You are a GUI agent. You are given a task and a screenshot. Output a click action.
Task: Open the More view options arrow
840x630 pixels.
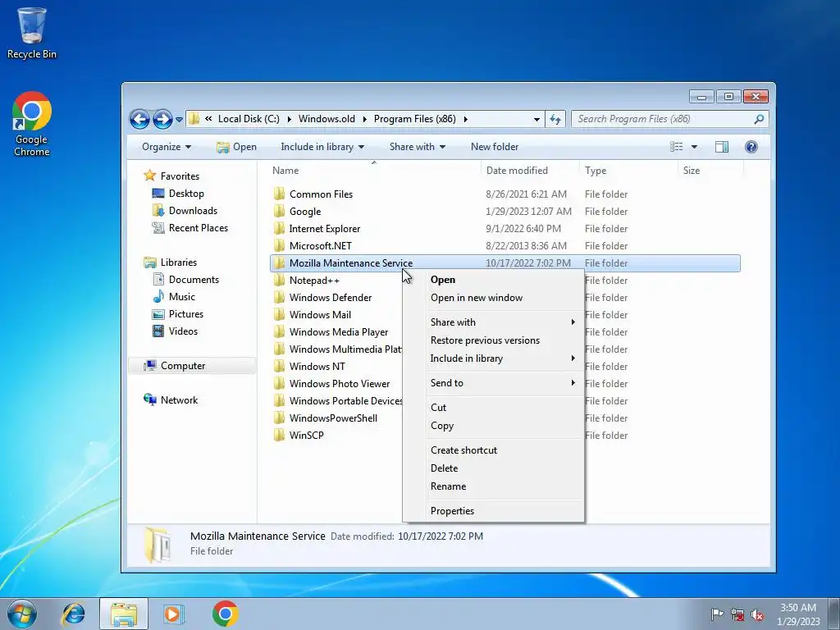point(694,147)
